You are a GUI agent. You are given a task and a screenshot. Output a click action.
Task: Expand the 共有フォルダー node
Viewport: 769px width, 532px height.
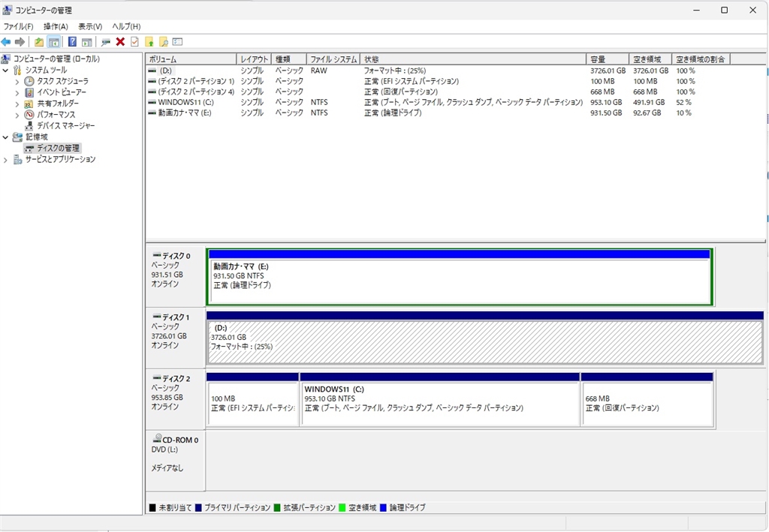click(17, 104)
